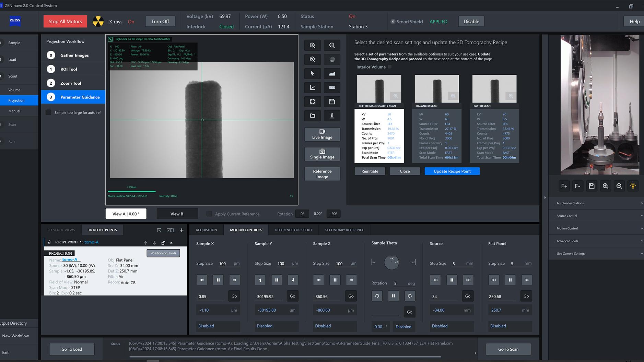This screenshot has height=362, width=644.
Task: Open the Acquisition tab
Action: [206, 230]
